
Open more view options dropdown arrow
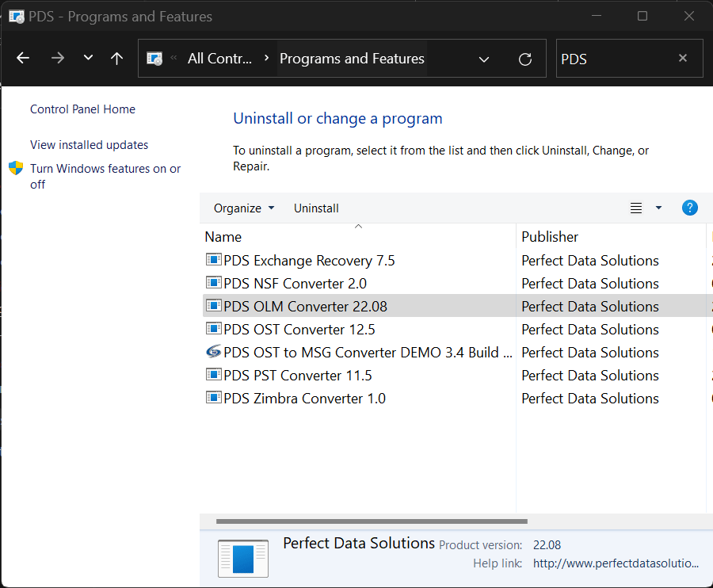coord(658,208)
